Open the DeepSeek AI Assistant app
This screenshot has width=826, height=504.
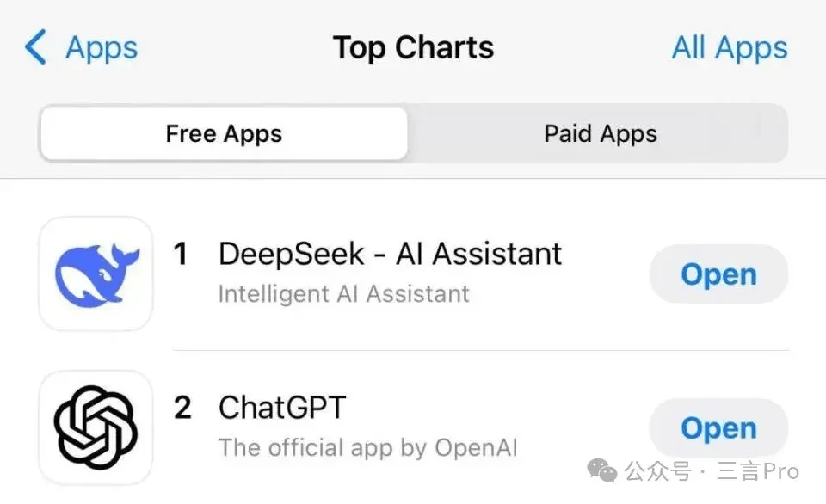click(x=718, y=274)
